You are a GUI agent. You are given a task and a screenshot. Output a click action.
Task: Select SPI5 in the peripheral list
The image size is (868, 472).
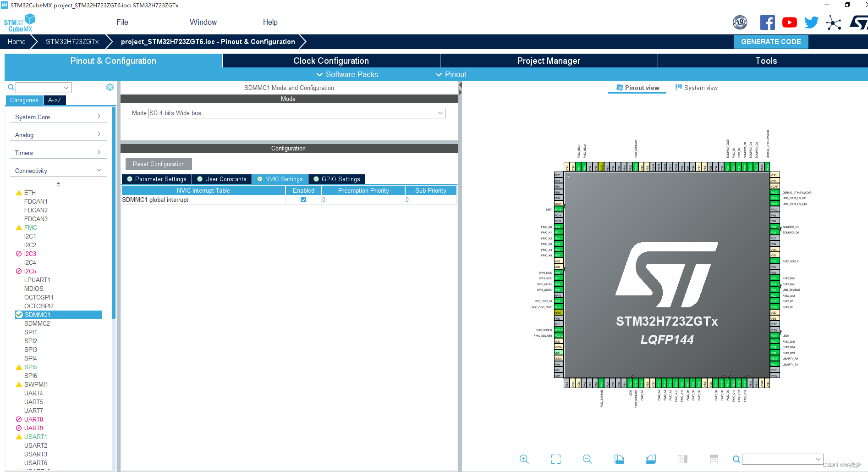pos(31,367)
